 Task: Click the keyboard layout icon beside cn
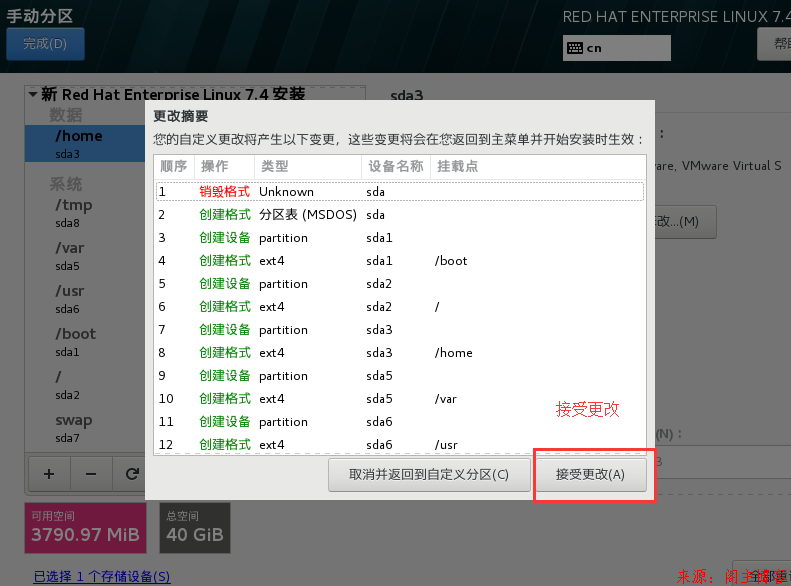[575, 48]
